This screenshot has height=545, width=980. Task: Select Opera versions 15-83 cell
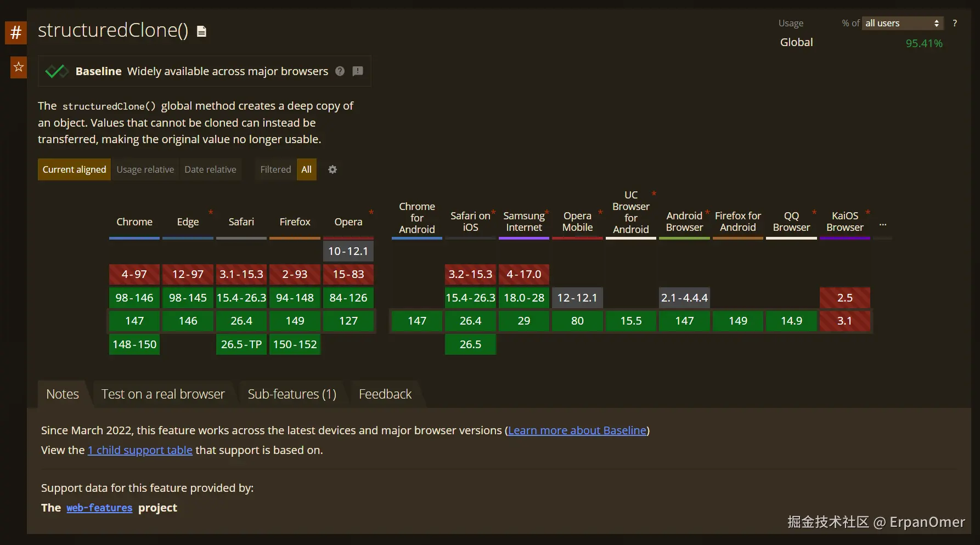(348, 274)
